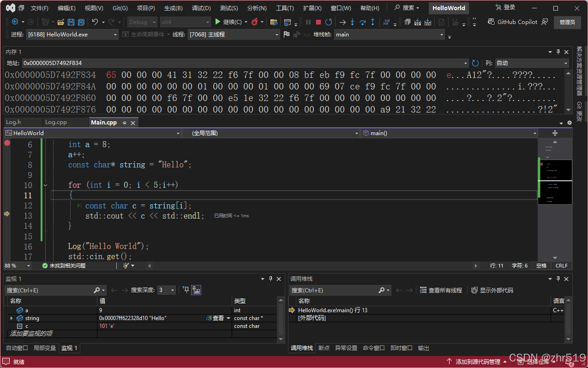The width and height of the screenshot is (588, 368).
Task: Navigate backward with the blue arrow
Action: click(x=15, y=22)
